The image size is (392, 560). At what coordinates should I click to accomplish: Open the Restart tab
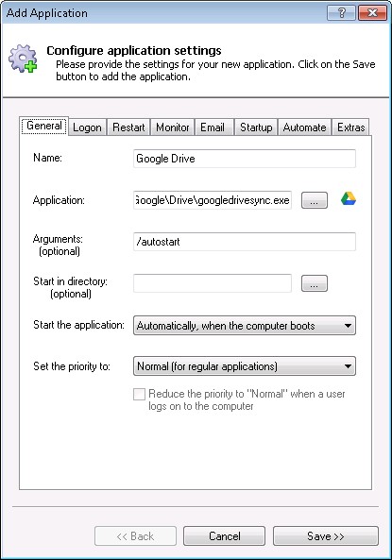pos(128,127)
